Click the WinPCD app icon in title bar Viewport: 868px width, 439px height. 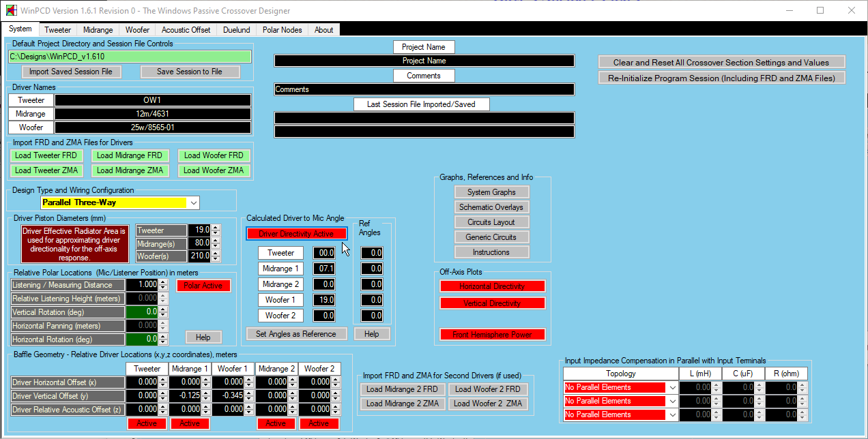click(12, 10)
